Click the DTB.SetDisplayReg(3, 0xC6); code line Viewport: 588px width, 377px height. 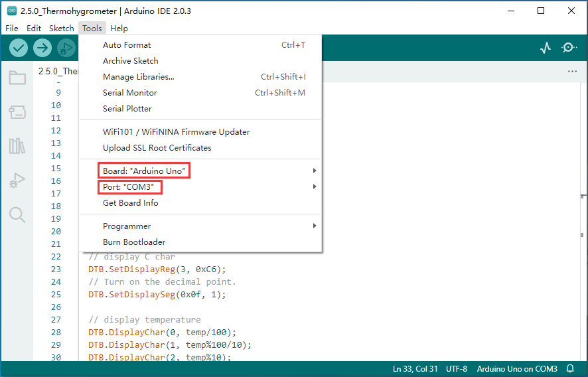[157, 269]
